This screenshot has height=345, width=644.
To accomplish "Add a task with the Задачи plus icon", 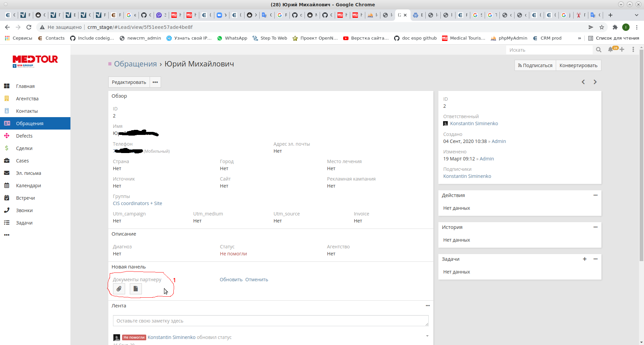I will point(585,259).
